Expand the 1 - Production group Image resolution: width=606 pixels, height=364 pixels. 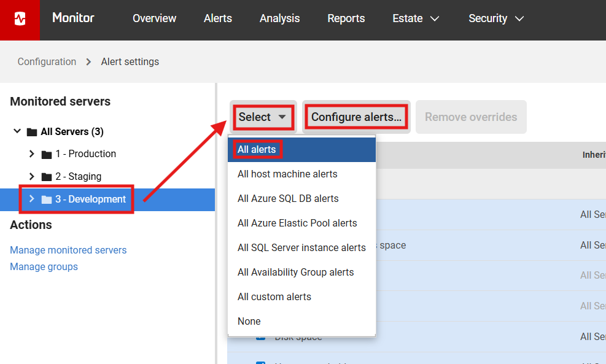(31, 153)
